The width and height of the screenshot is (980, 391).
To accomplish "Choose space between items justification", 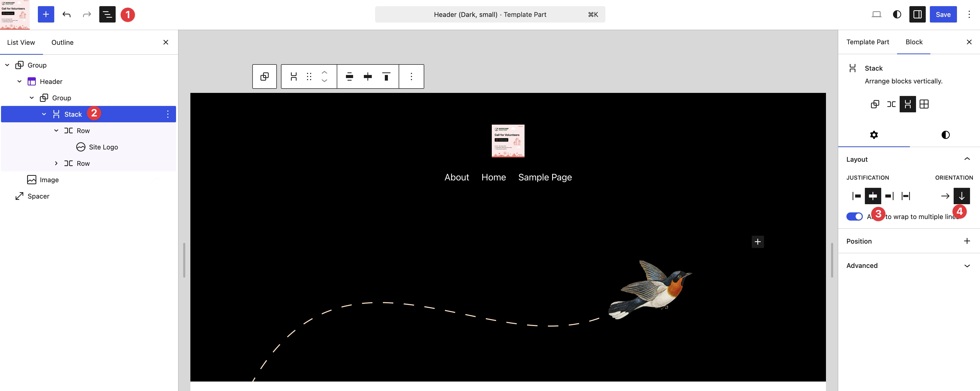I will [906, 196].
